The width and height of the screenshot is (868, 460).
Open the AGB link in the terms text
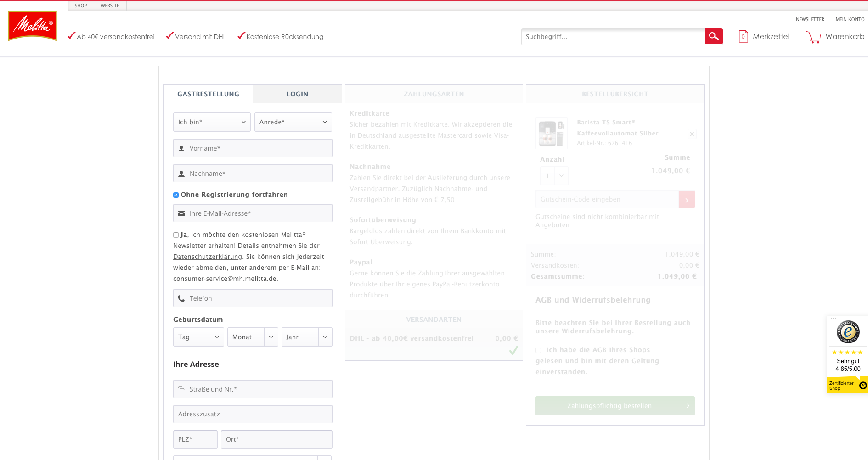(x=599, y=350)
